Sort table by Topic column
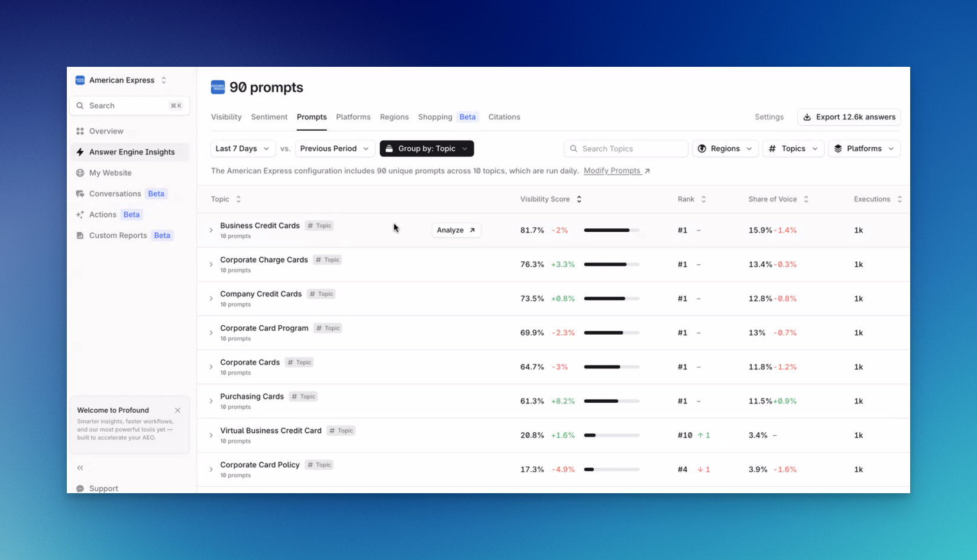Viewport: 977px width, 560px height. pyautogui.click(x=226, y=199)
